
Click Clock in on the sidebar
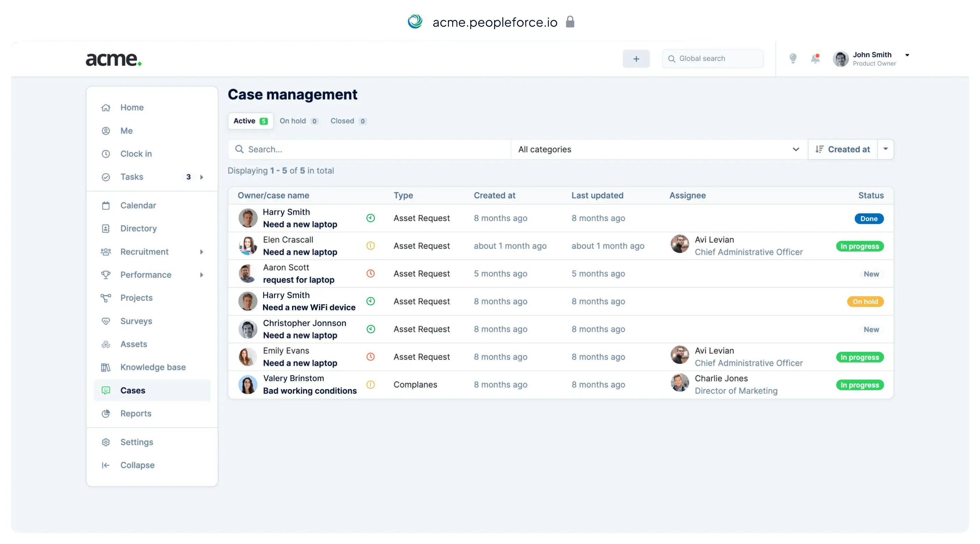pos(136,154)
